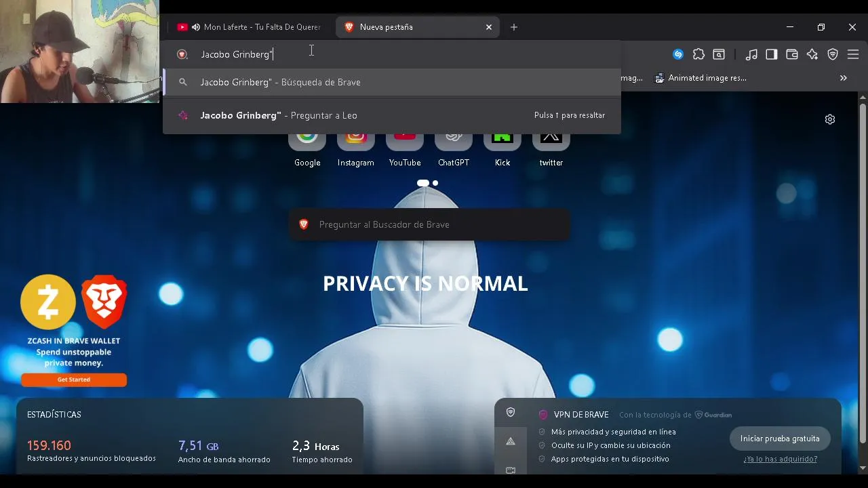Click the Brave lion icon in the address bar
The height and width of the screenshot is (488, 868).
click(182, 54)
